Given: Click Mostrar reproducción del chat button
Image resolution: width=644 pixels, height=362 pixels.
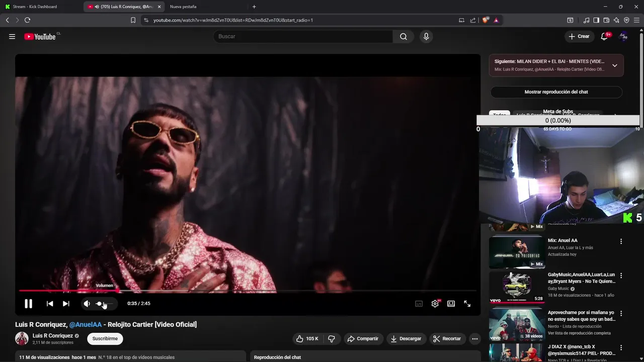Looking at the screenshot, I should click(556, 92).
